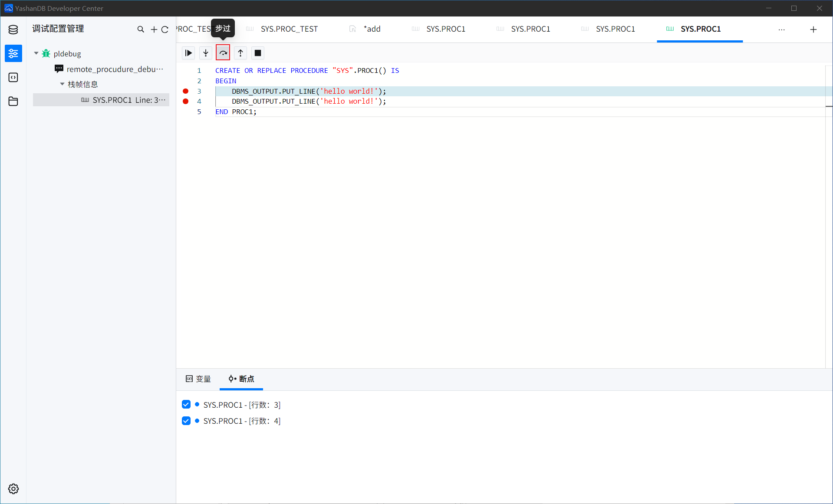The image size is (833, 504).
Task: Open the new tab plus button
Action: (x=813, y=29)
